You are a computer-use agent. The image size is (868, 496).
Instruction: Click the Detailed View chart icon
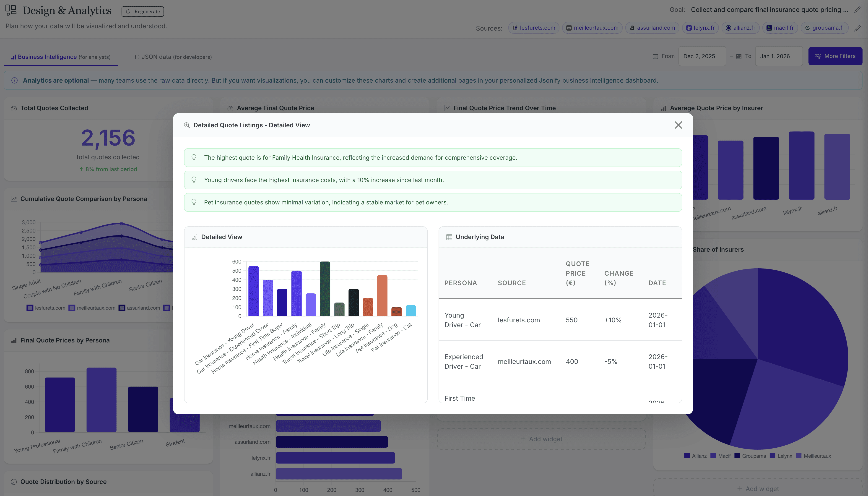pos(195,237)
